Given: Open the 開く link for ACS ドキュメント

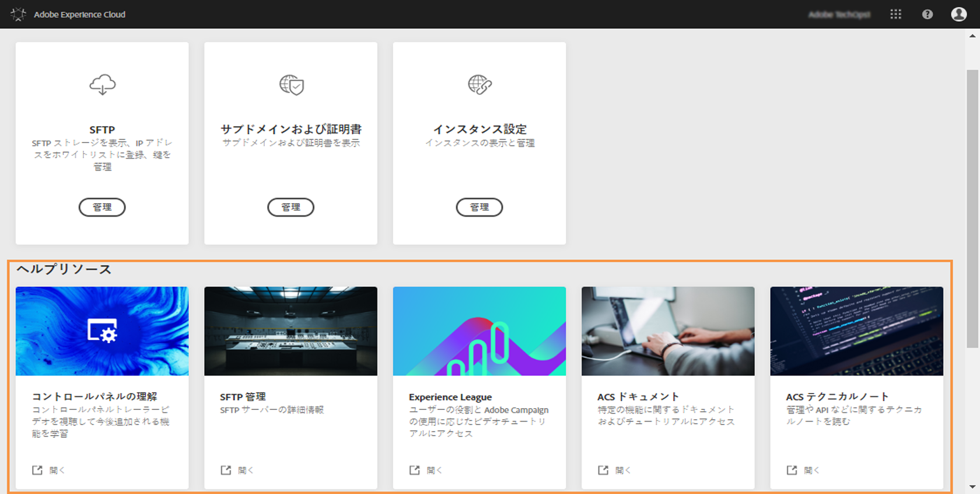Looking at the screenshot, I should (x=623, y=470).
